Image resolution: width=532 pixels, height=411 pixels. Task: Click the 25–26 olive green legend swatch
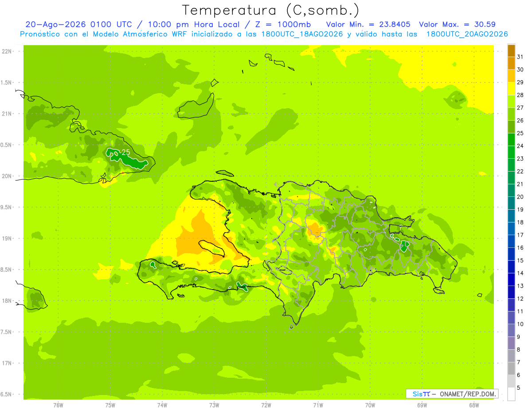tap(511, 127)
